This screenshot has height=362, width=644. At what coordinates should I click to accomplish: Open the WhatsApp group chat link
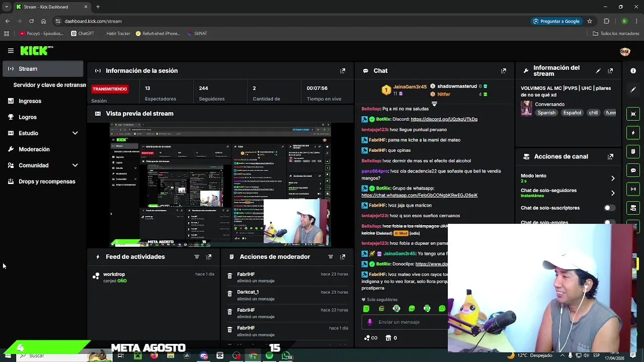[419, 195]
